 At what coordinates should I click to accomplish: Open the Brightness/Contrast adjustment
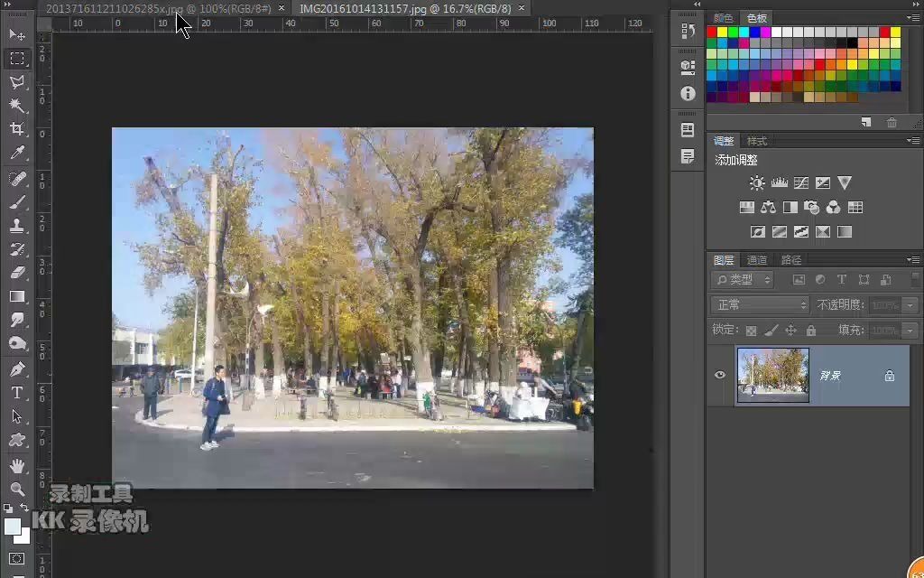(756, 182)
